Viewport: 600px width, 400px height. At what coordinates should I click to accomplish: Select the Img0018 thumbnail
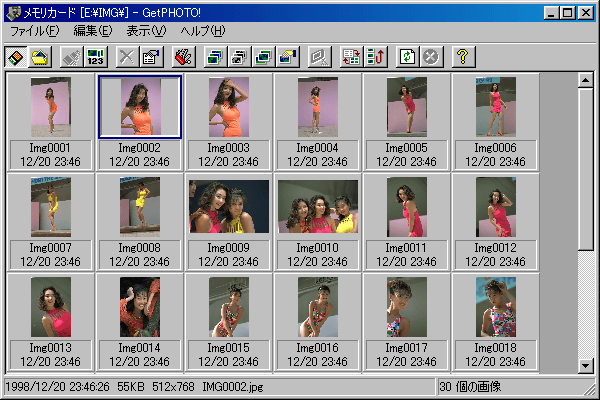click(496, 307)
